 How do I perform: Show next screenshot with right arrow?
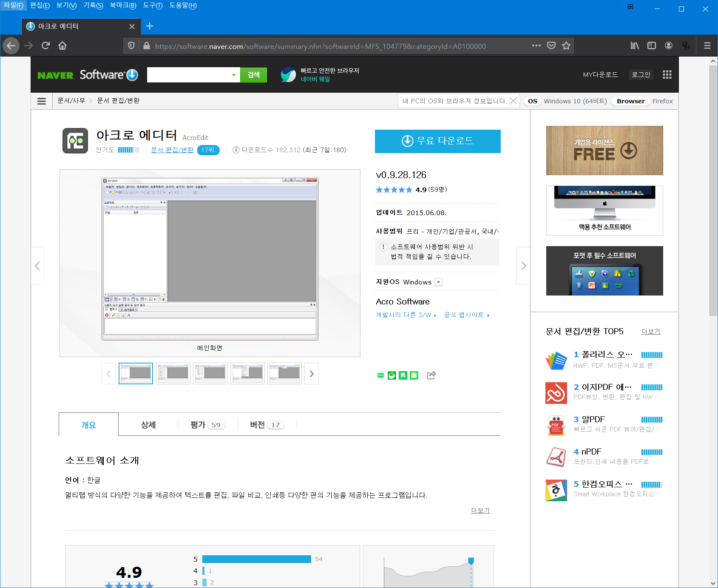[523, 266]
